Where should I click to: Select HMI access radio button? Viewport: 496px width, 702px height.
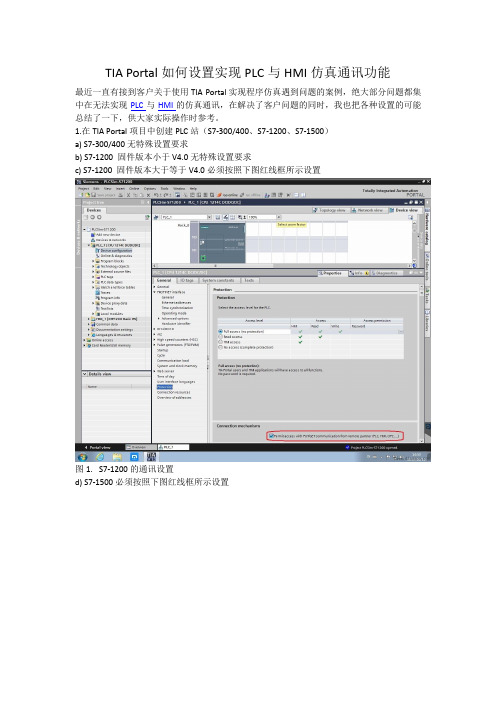220,342
